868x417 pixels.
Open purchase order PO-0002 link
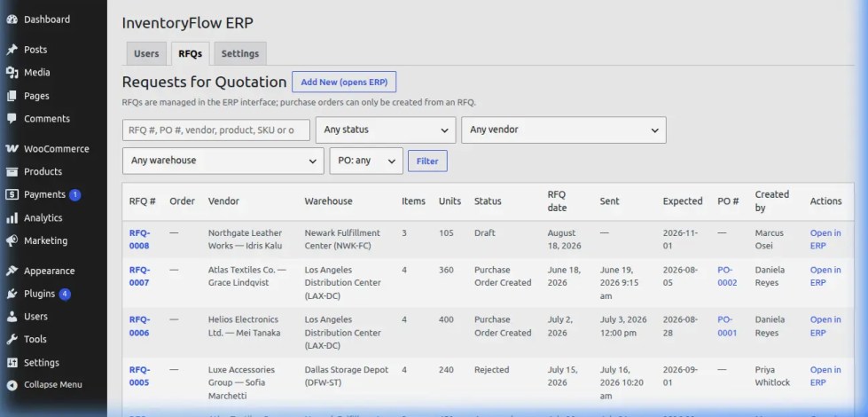727,276
